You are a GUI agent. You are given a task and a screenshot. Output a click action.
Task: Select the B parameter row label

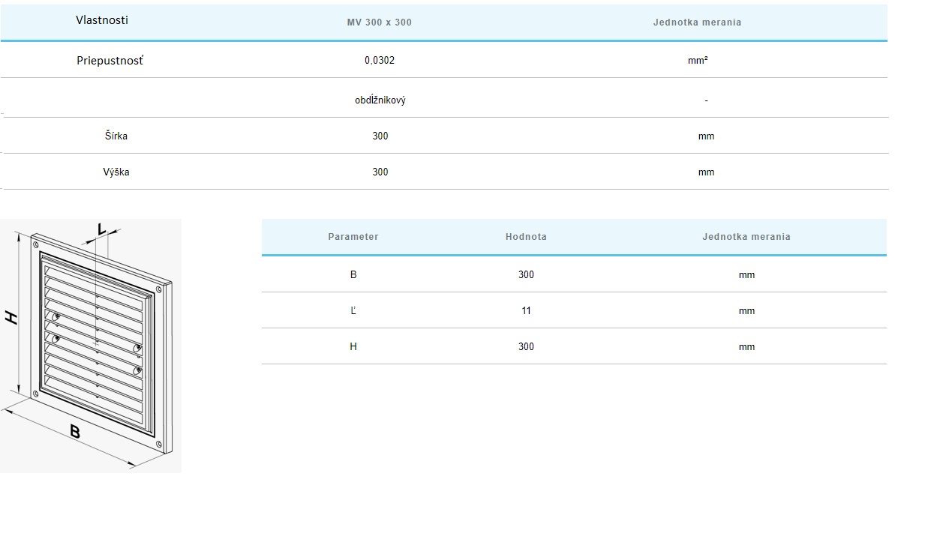point(353,275)
